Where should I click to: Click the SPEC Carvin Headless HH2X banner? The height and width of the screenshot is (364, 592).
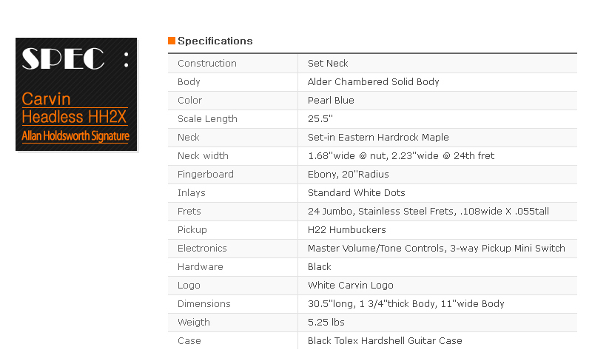pyautogui.click(x=76, y=95)
